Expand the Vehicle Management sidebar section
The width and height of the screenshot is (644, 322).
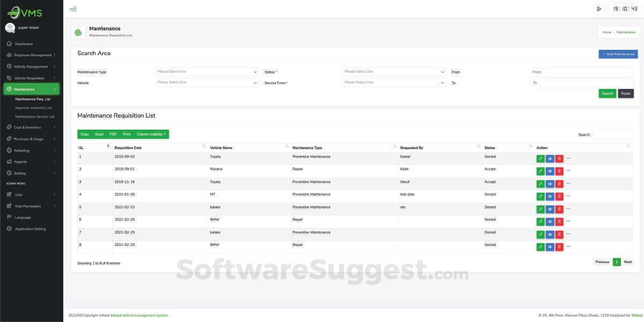[32, 66]
